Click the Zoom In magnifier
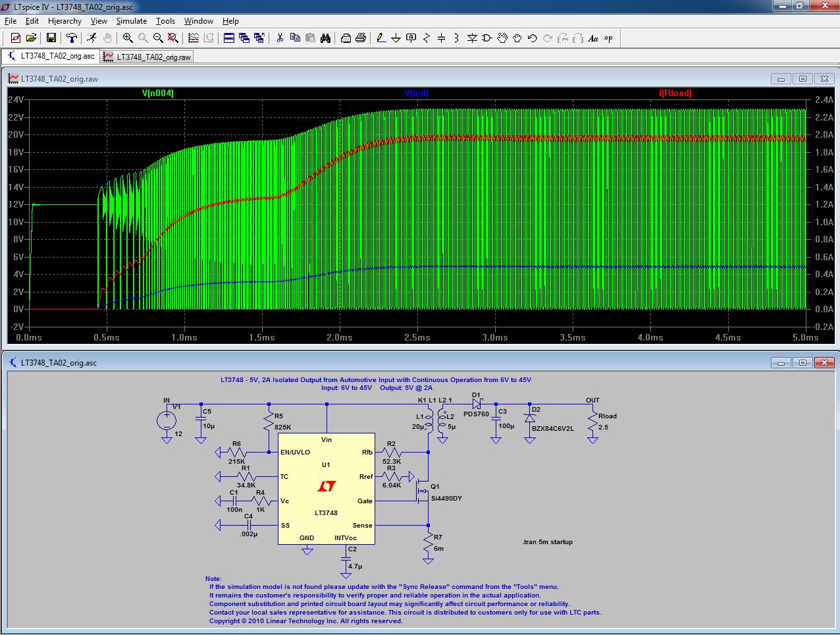 coord(128,38)
